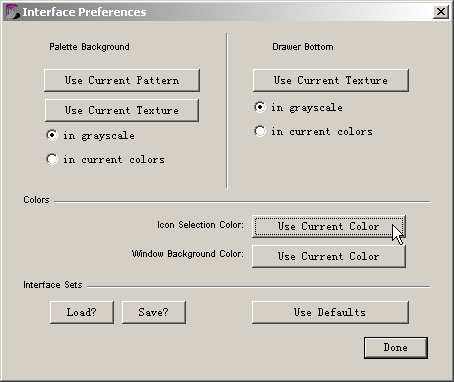Screen dimensions: 454x382
Task: Click the Palette Background section label
Action: pyautogui.click(x=89, y=47)
